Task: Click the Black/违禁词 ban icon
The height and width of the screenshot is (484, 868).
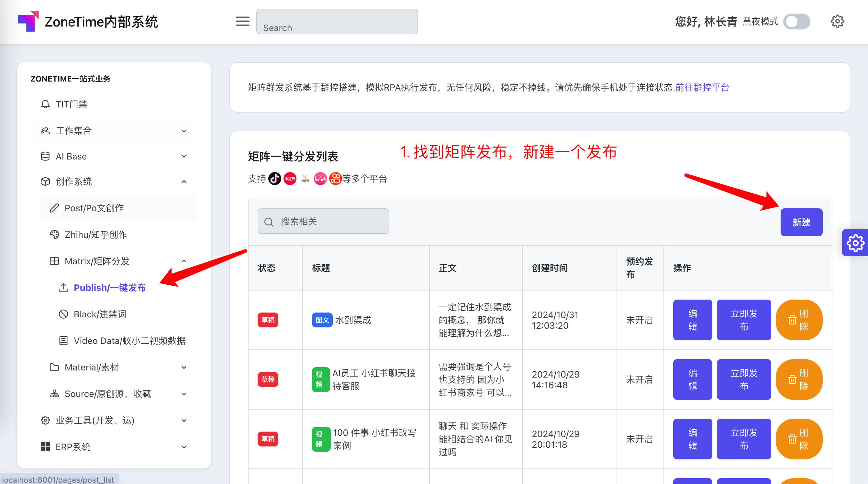Action: pos(63,314)
